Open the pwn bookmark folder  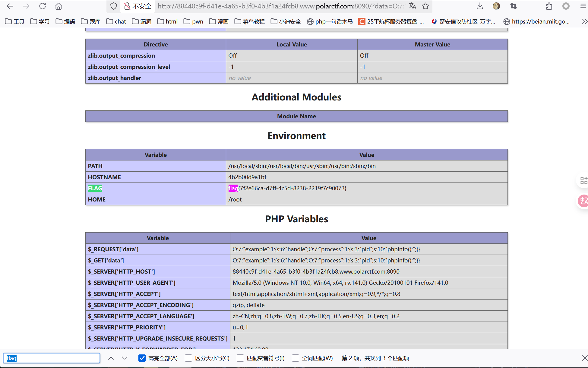(x=193, y=21)
